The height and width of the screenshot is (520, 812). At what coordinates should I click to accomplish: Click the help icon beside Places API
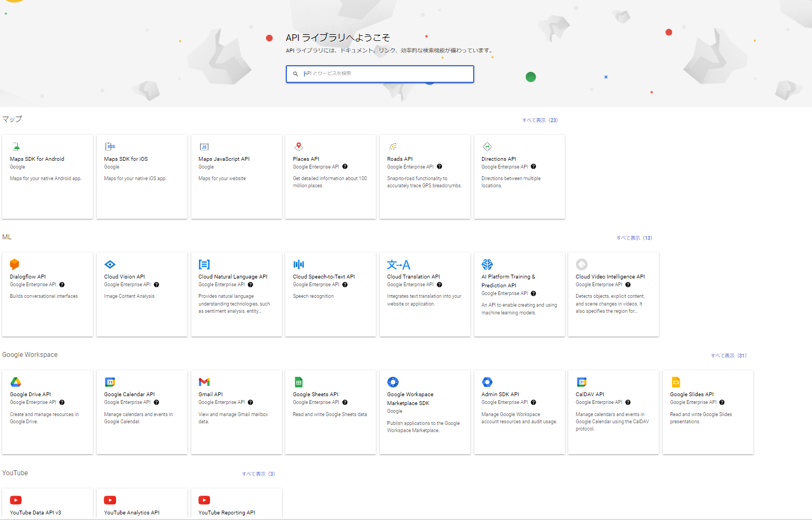(x=345, y=166)
